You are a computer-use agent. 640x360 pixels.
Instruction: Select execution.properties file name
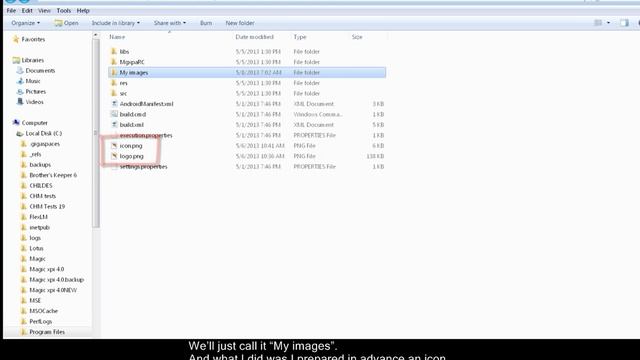[x=146, y=135]
